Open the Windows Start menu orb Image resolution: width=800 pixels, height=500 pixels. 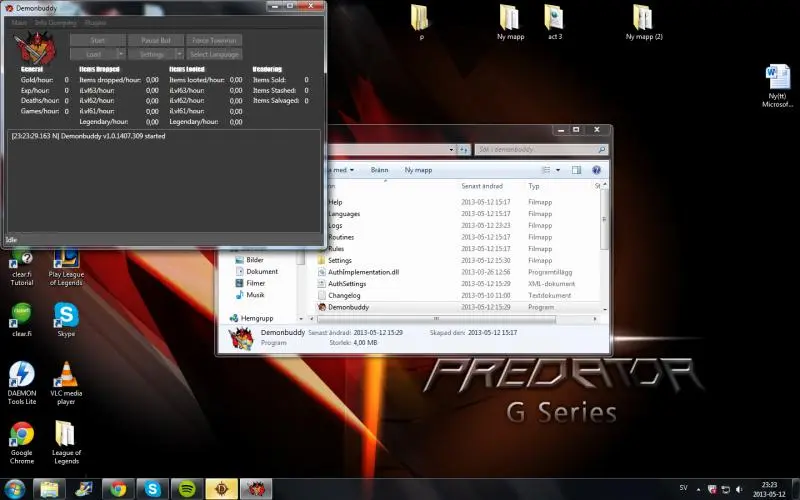(x=14, y=489)
